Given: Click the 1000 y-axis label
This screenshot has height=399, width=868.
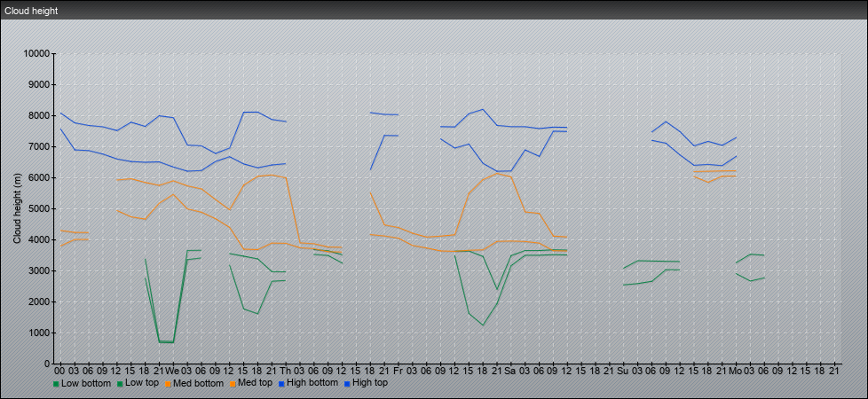Looking at the screenshot, I should pyautogui.click(x=39, y=332).
